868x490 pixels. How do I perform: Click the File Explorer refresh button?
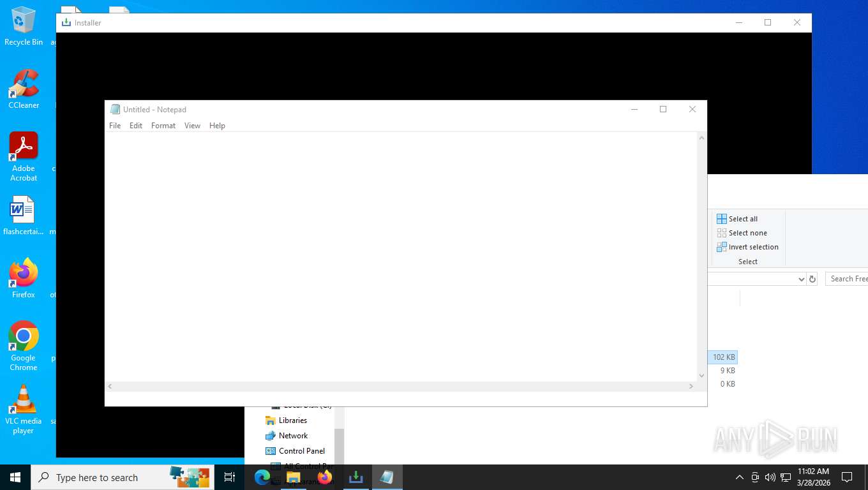[812, 279]
